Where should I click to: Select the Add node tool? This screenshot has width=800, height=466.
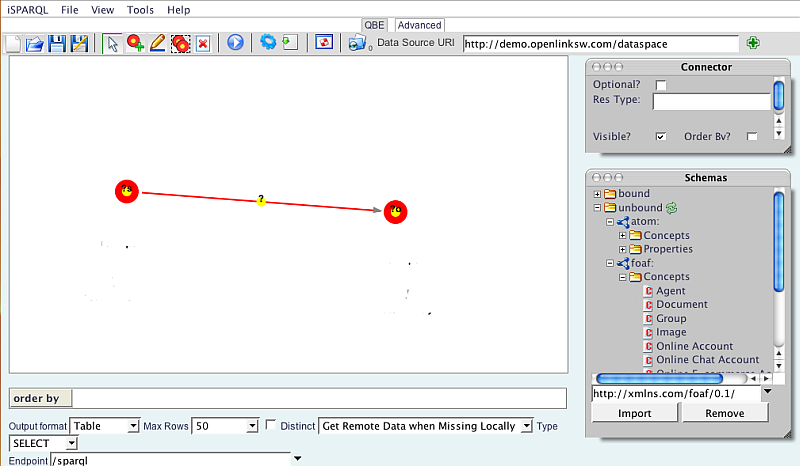[x=135, y=43]
